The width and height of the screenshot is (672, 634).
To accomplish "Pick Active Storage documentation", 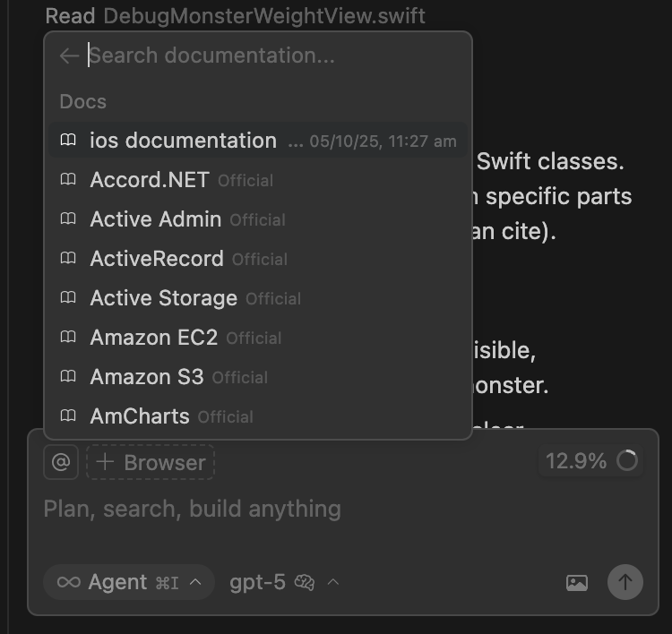I will point(163,298).
